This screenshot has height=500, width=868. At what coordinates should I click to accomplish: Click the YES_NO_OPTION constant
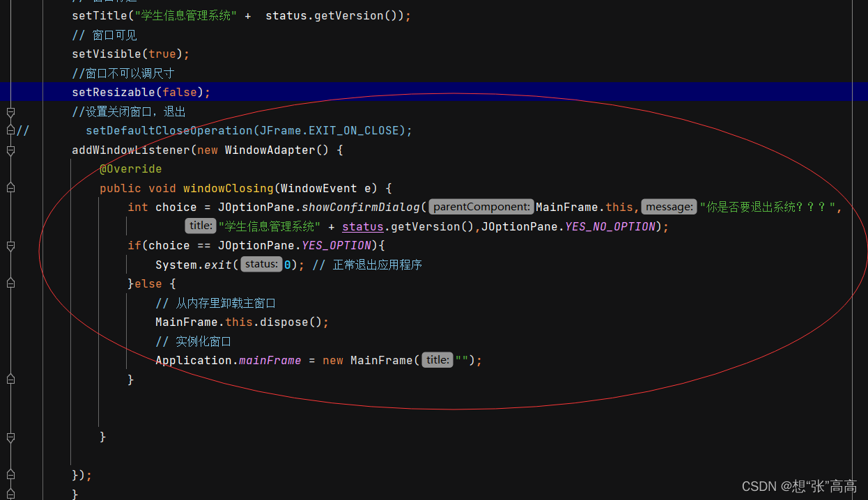(610, 226)
